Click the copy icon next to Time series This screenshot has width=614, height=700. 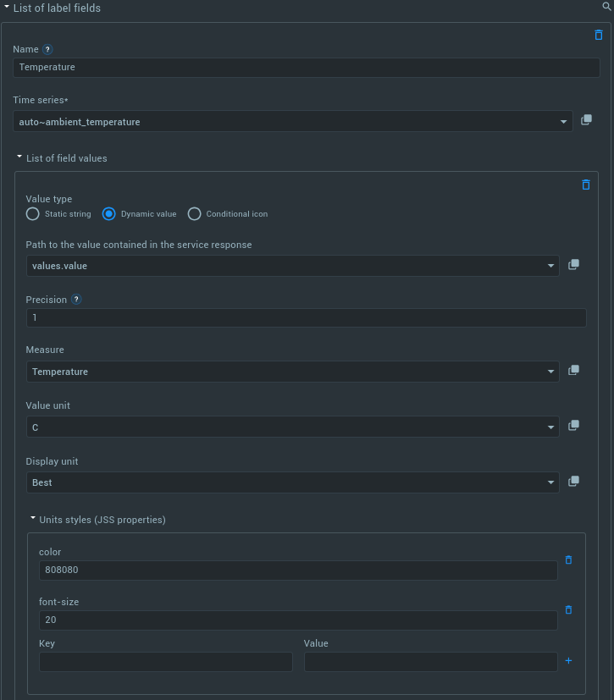586,119
